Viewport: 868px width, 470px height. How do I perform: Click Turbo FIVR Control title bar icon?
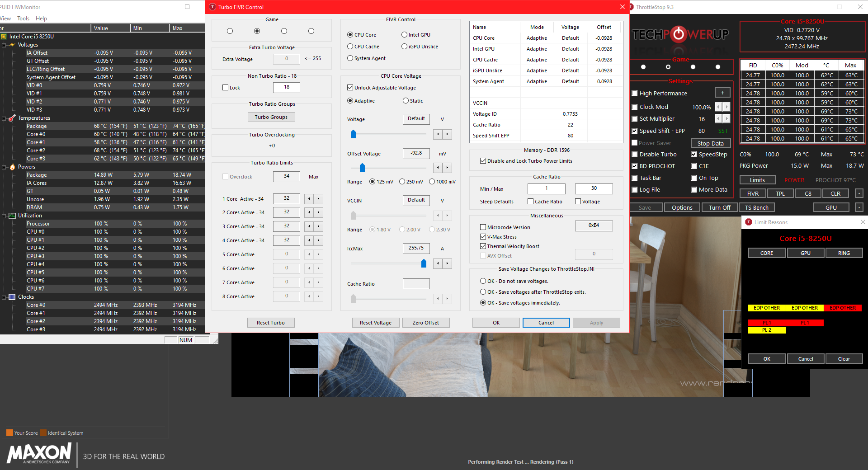pos(212,7)
